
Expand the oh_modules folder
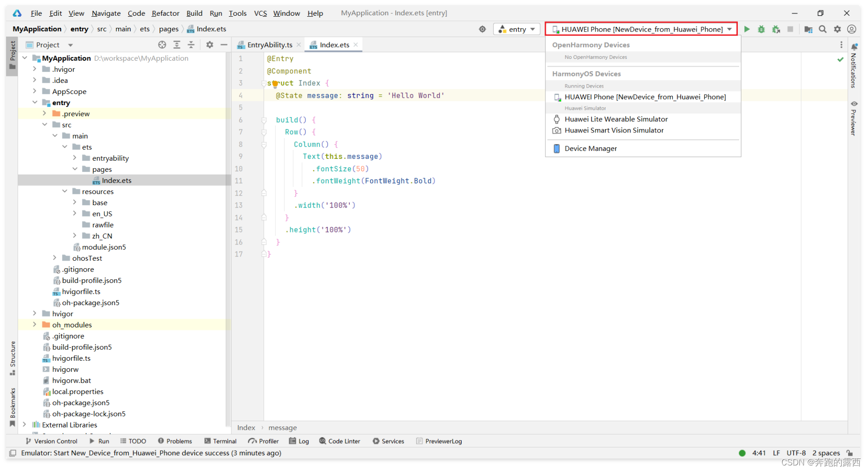(35, 325)
